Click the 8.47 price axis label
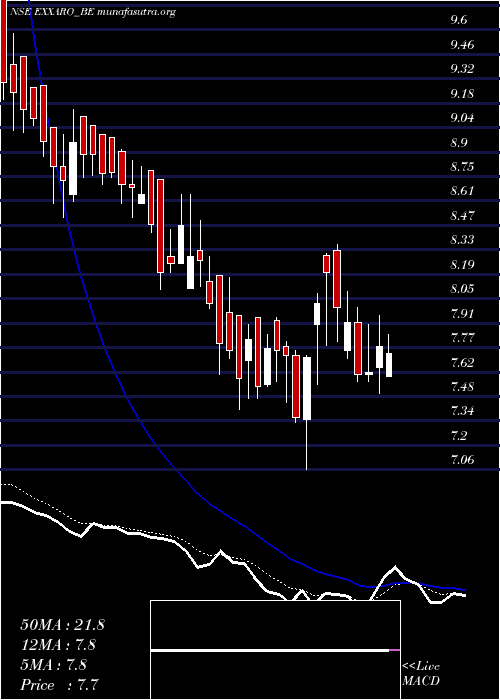This screenshot has height=700, width=500. [462, 216]
